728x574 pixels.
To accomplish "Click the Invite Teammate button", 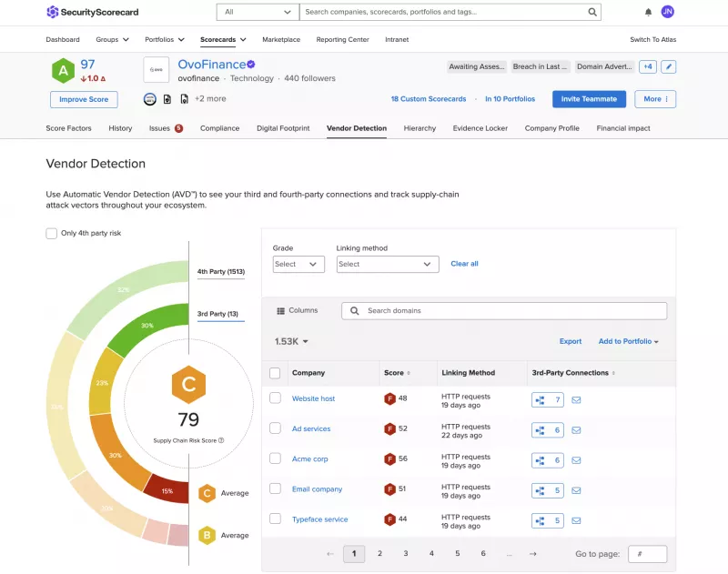I will pyautogui.click(x=589, y=99).
